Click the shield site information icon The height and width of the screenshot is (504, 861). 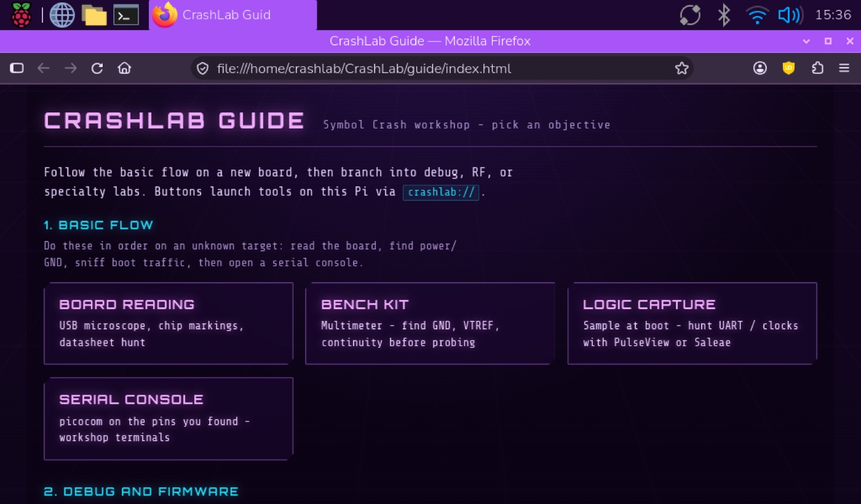[x=203, y=68]
